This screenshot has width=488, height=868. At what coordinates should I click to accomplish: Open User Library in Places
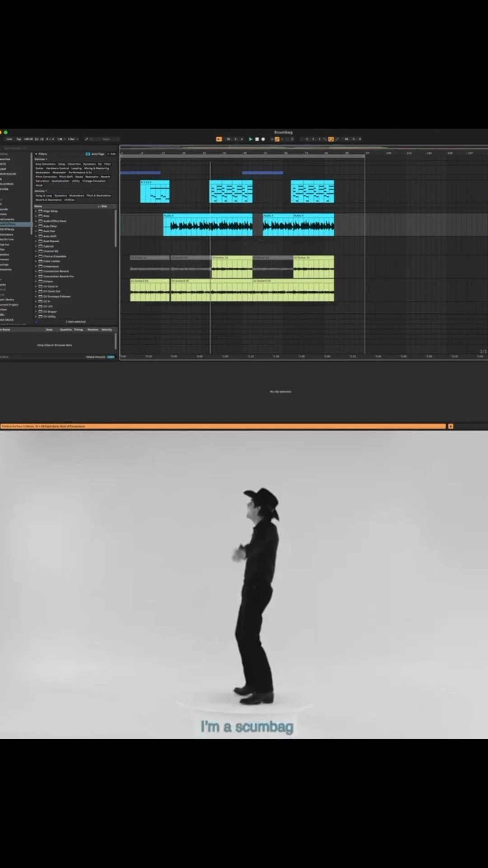click(x=7, y=299)
